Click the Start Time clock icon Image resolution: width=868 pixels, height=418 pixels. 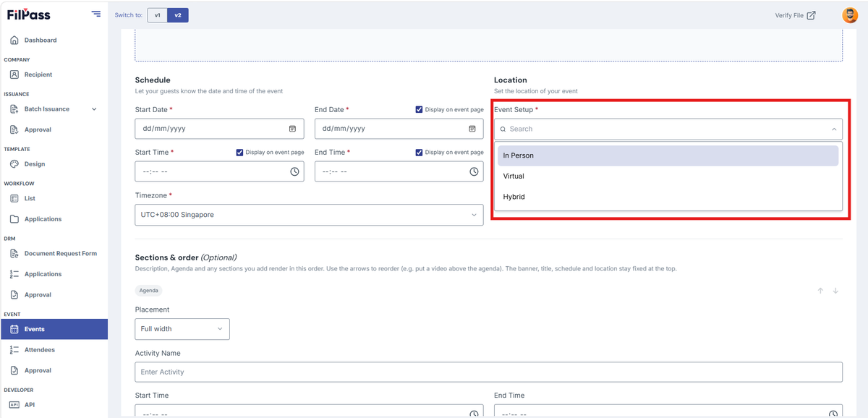point(294,171)
